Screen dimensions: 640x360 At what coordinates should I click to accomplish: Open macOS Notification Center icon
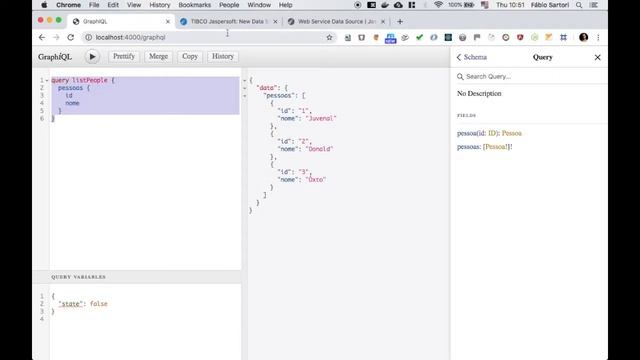coord(594,5)
